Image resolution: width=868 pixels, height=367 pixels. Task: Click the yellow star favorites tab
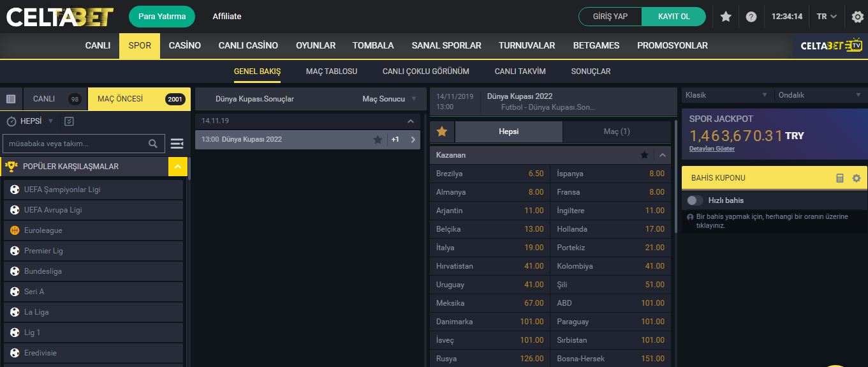tap(442, 131)
